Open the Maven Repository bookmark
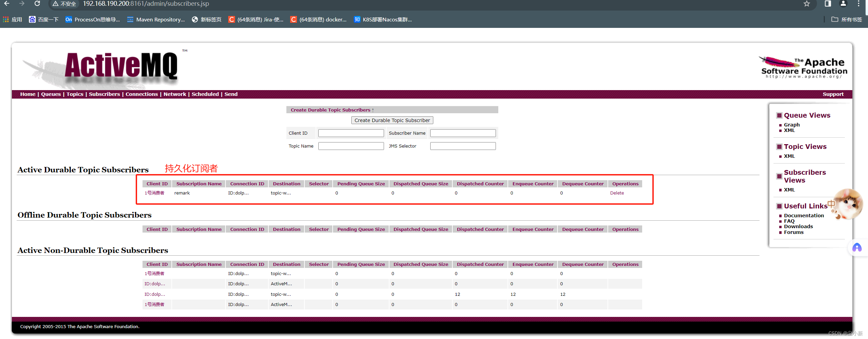Image resolution: width=868 pixels, height=339 pixels. pyautogui.click(x=156, y=19)
